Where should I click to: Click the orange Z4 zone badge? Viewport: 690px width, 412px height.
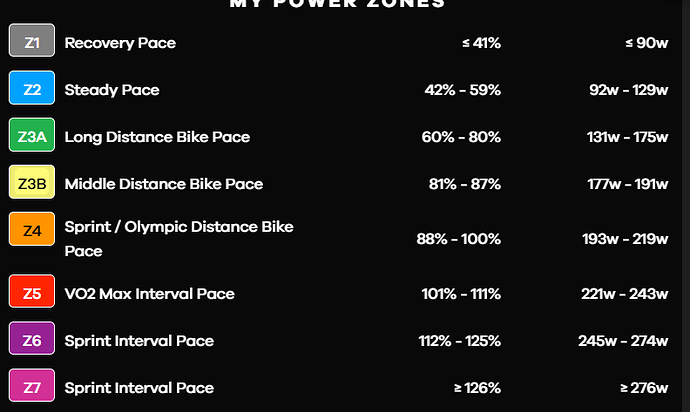32,229
